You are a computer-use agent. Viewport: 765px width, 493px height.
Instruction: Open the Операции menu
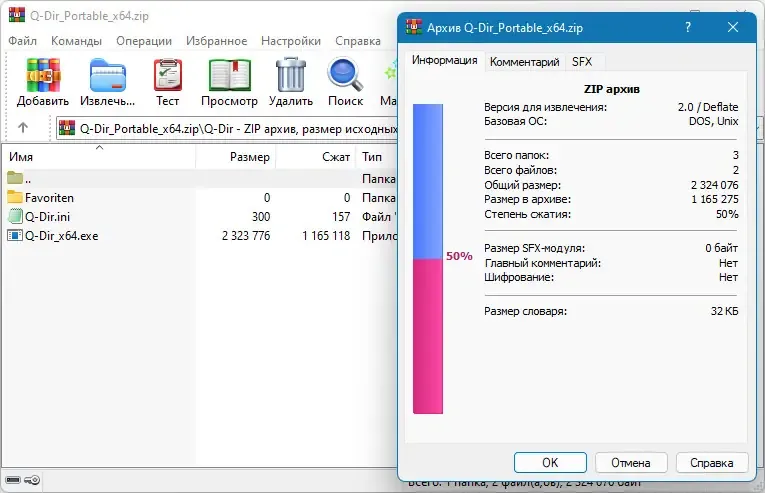[x=144, y=41]
